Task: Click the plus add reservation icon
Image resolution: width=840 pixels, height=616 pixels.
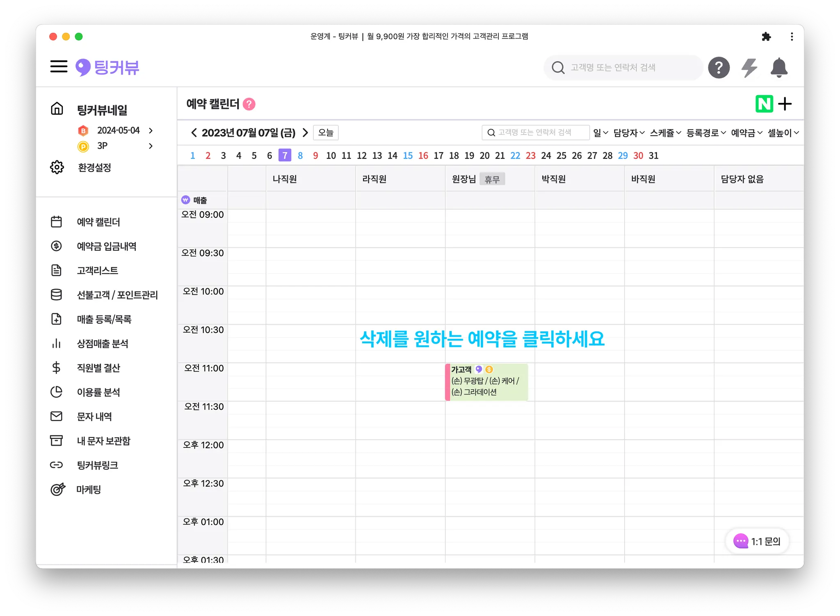Action: (x=785, y=104)
